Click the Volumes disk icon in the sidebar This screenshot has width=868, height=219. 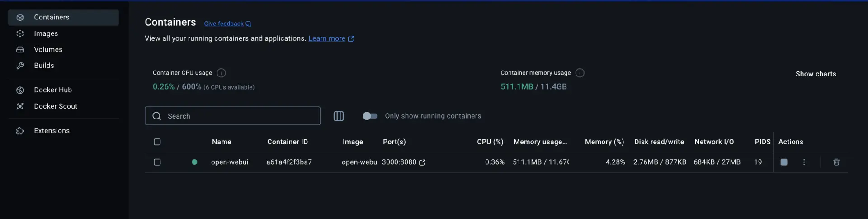pos(20,49)
